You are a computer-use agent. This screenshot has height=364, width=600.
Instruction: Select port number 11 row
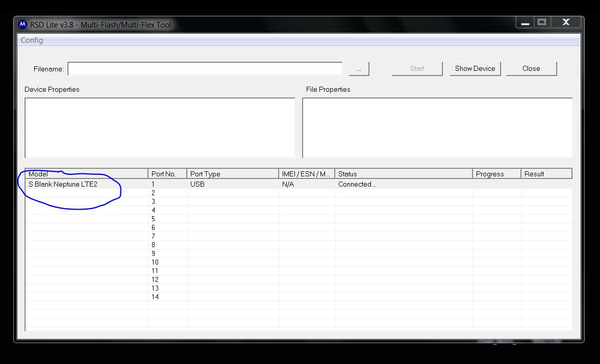(x=299, y=271)
